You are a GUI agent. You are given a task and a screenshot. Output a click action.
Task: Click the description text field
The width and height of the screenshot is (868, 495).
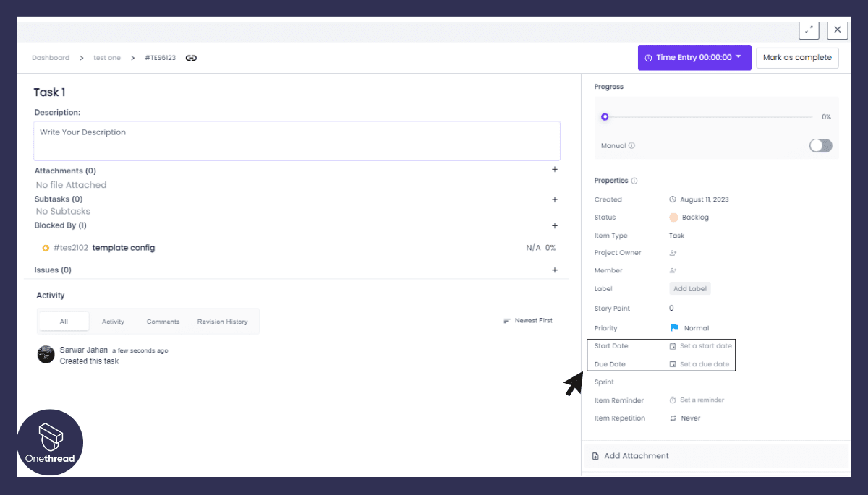pos(297,140)
